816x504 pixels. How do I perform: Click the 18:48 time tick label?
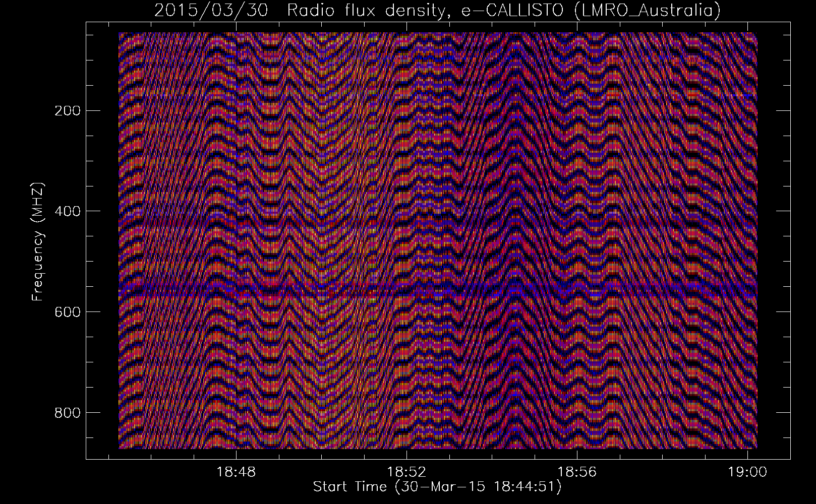(x=237, y=472)
